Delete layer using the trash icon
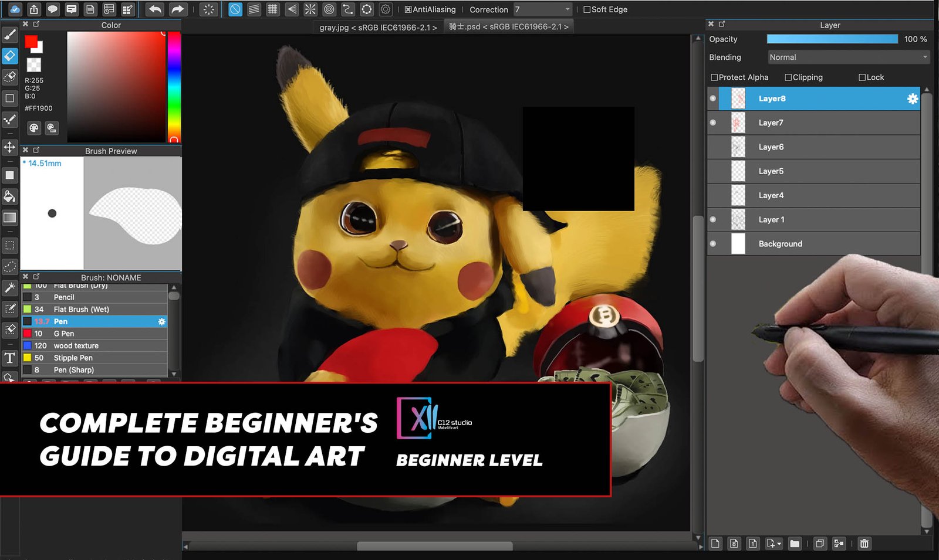The height and width of the screenshot is (560, 939). [864, 544]
